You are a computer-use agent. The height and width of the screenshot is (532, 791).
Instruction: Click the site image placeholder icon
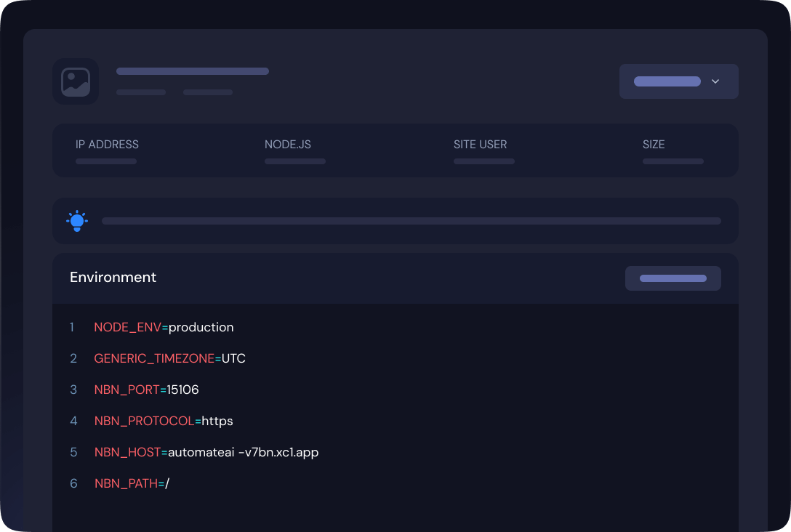click(76, 81)
